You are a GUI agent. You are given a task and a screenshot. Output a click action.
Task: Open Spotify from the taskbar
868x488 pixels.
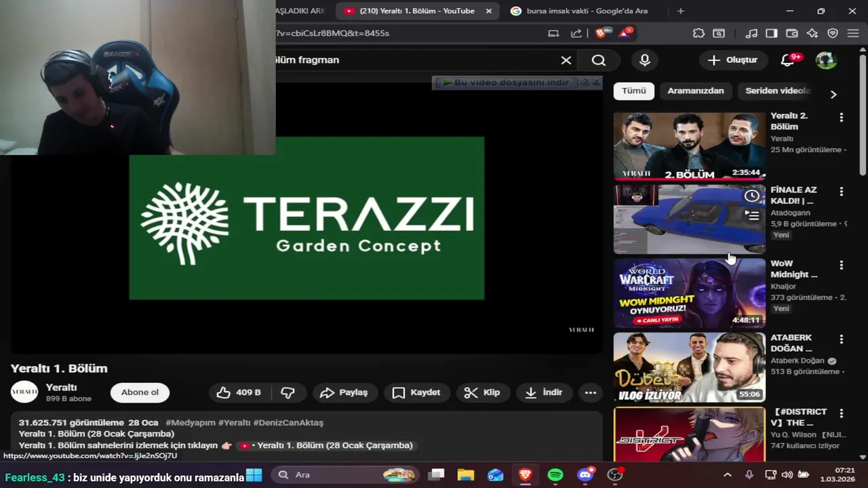(555, 475)
